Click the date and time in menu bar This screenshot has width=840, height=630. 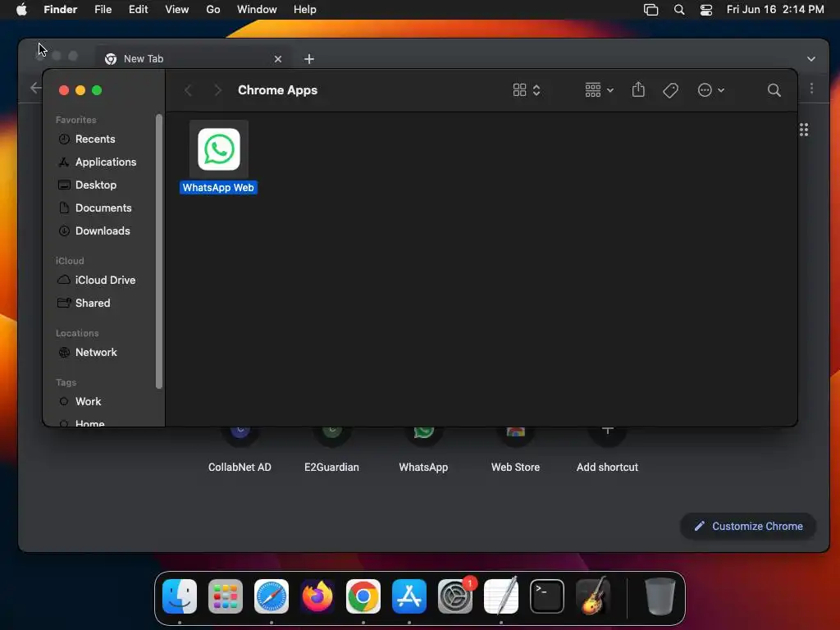(775, 10)
